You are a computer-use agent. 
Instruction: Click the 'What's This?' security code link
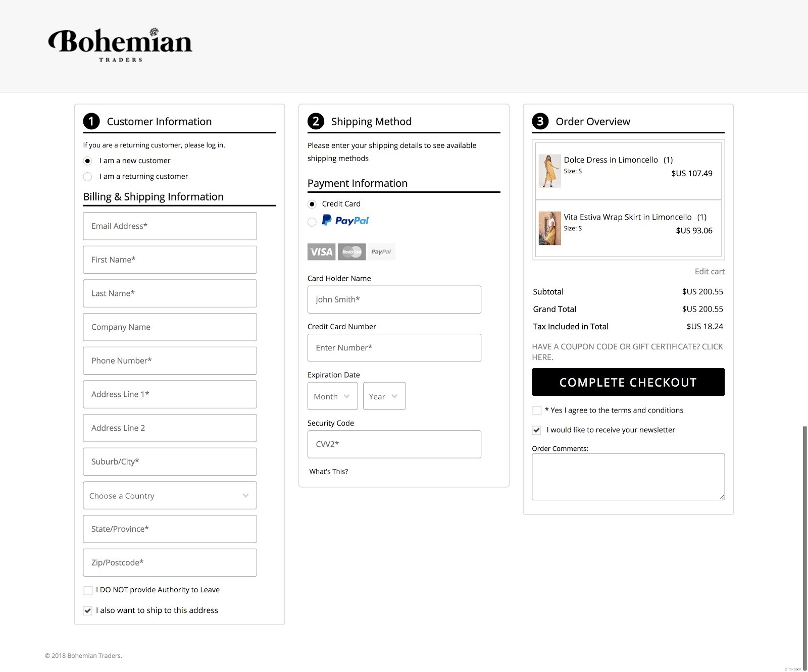click(329, 471)
